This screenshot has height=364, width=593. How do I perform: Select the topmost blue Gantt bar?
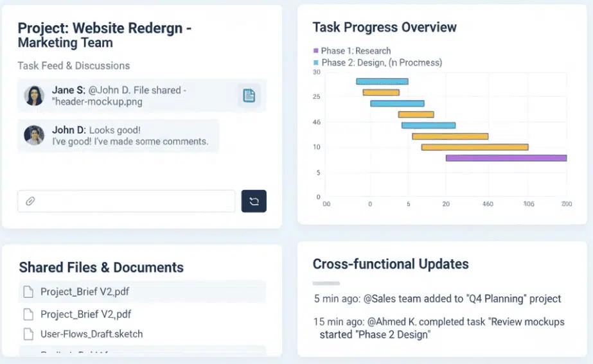coord(382,82)
